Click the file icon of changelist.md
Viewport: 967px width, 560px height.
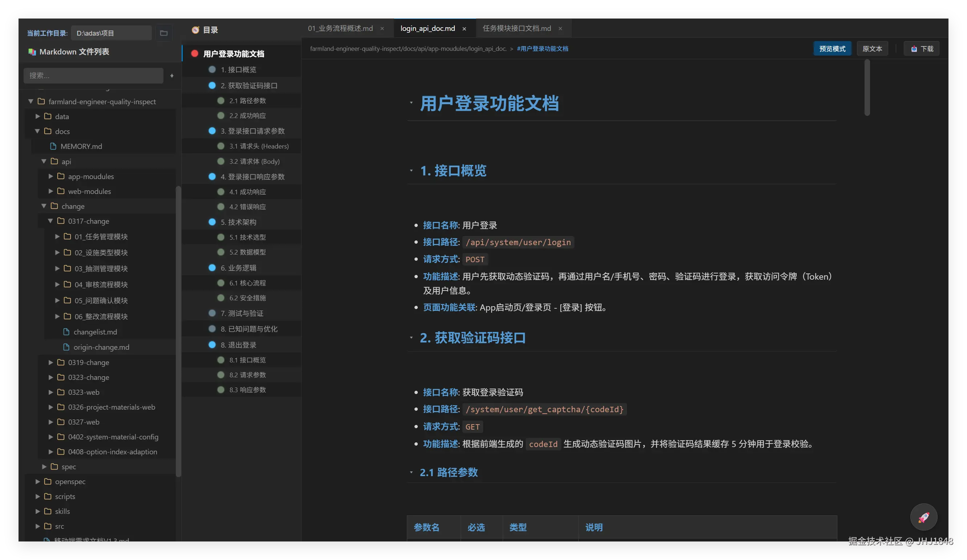point(66,332)
